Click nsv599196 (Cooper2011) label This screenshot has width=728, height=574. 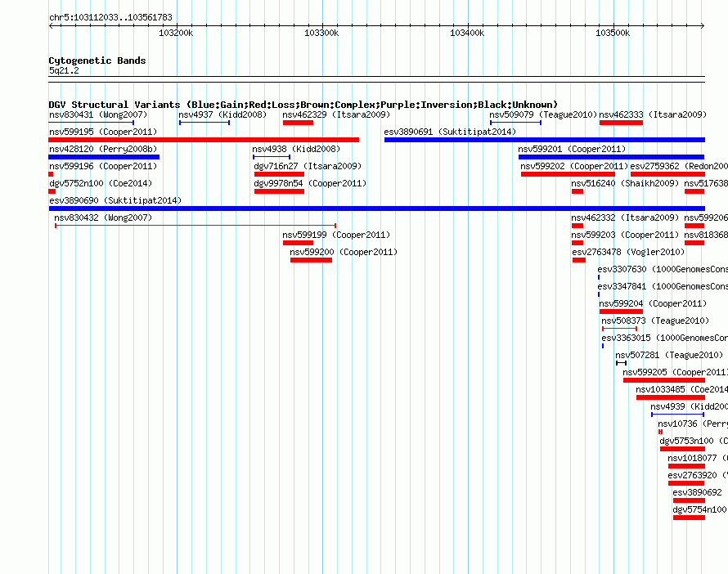pos(103,166)
